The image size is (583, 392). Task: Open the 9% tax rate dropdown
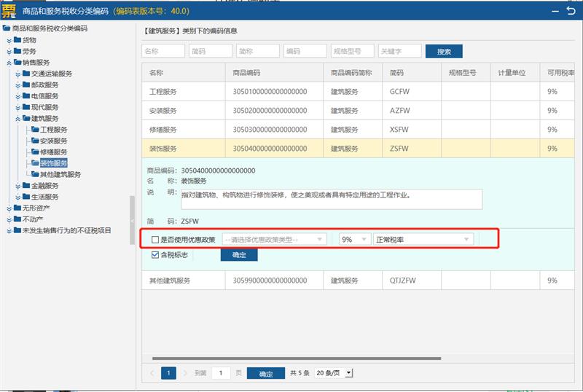355,239
